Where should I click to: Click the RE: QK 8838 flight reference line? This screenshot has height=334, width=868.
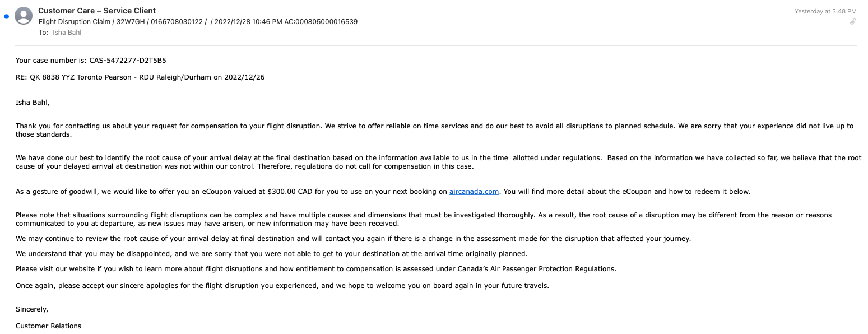tap(140, 77)
